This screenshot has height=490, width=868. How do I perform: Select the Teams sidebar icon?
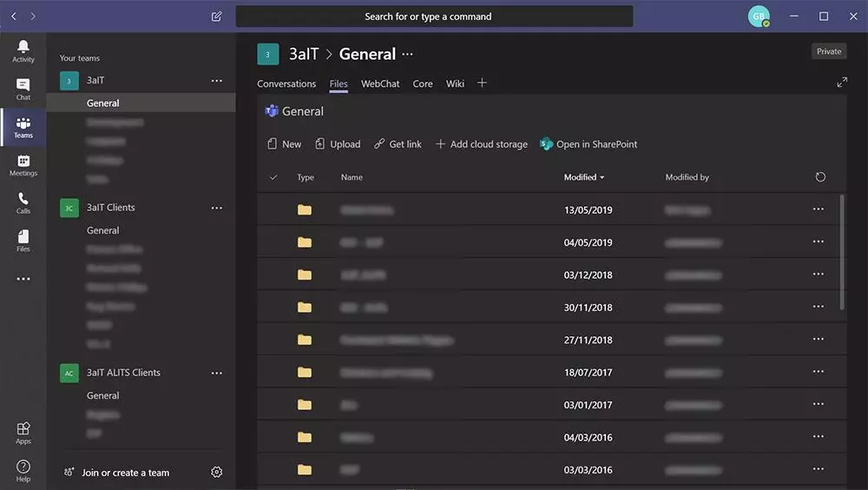click(23, 127)
